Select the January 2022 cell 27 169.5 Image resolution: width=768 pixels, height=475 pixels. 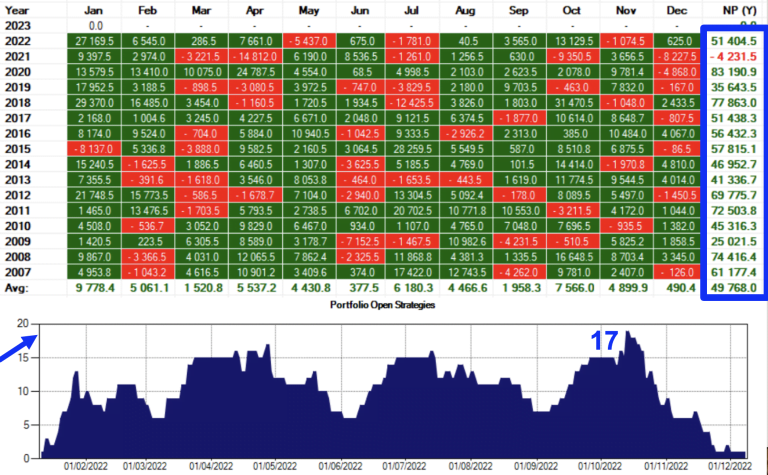click(x=95, y=39)
